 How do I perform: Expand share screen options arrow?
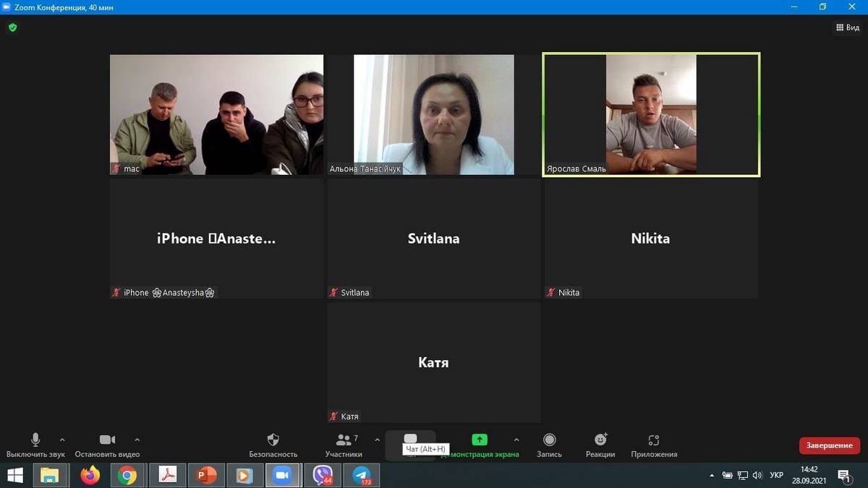516,440
